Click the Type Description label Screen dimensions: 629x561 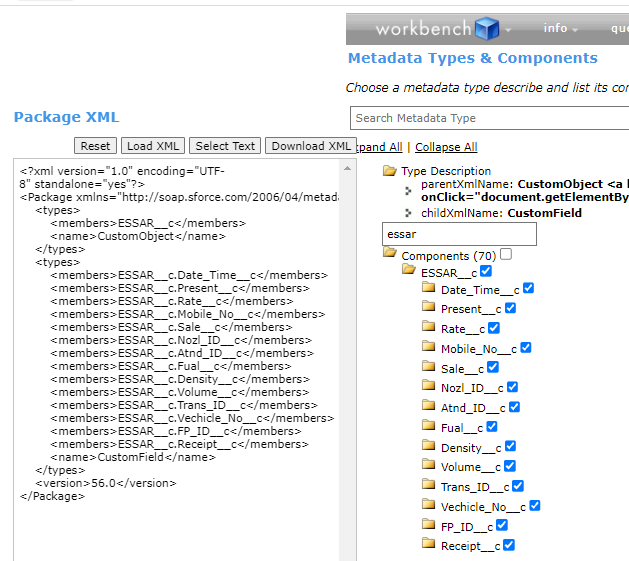[x=446, y=171]
